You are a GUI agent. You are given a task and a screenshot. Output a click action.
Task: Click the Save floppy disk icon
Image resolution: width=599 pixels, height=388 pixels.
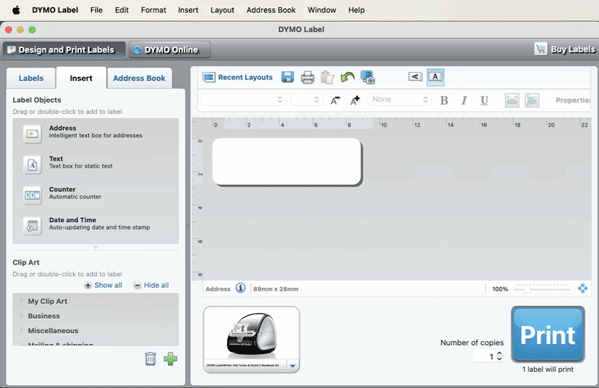click(x=288, y=77)
